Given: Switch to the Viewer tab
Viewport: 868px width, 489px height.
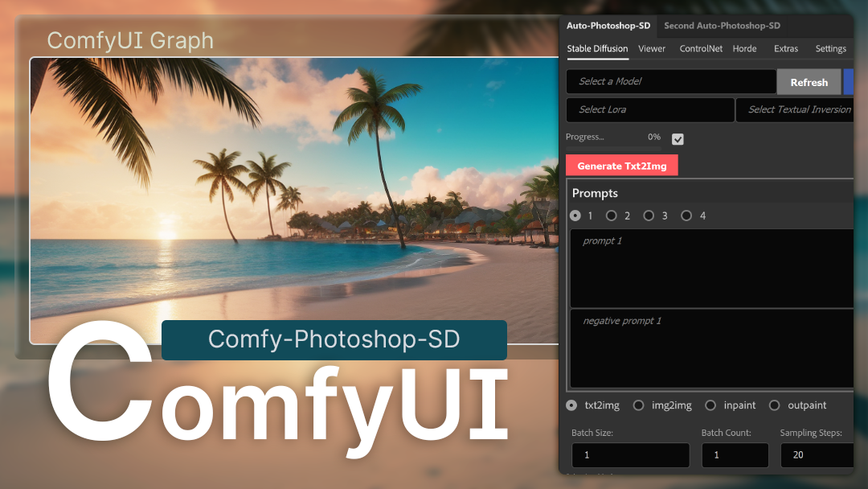Looking at the screenshot, I should click(652, 48).
